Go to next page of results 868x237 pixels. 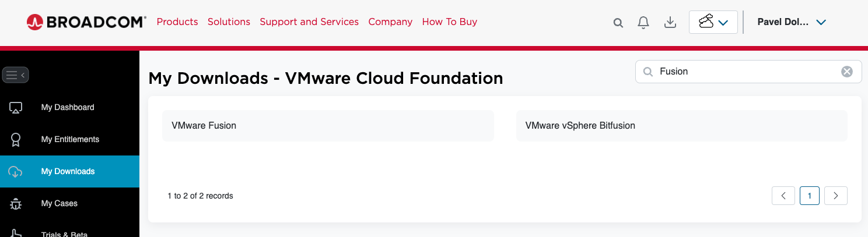[x=835, y=196]
